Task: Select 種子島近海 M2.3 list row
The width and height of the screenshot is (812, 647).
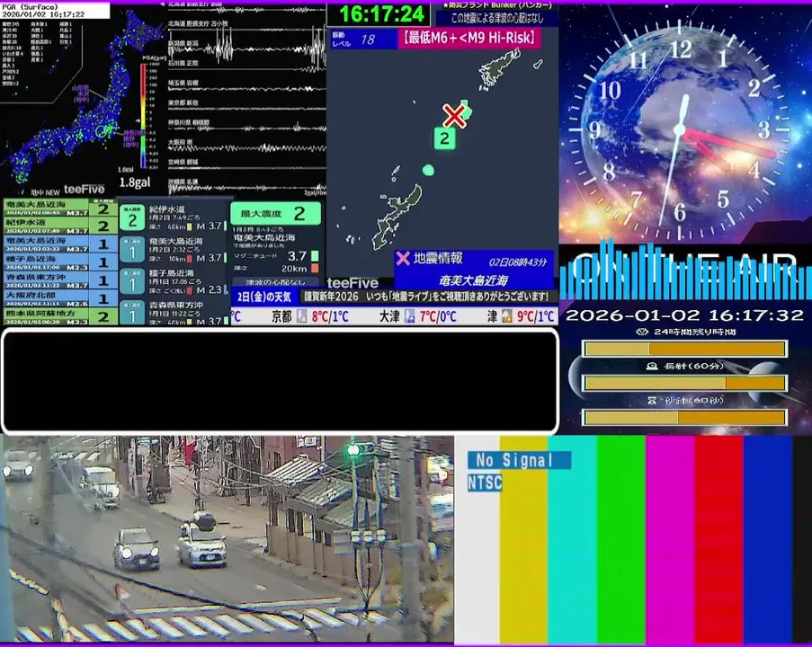Action: coord(59,261)
